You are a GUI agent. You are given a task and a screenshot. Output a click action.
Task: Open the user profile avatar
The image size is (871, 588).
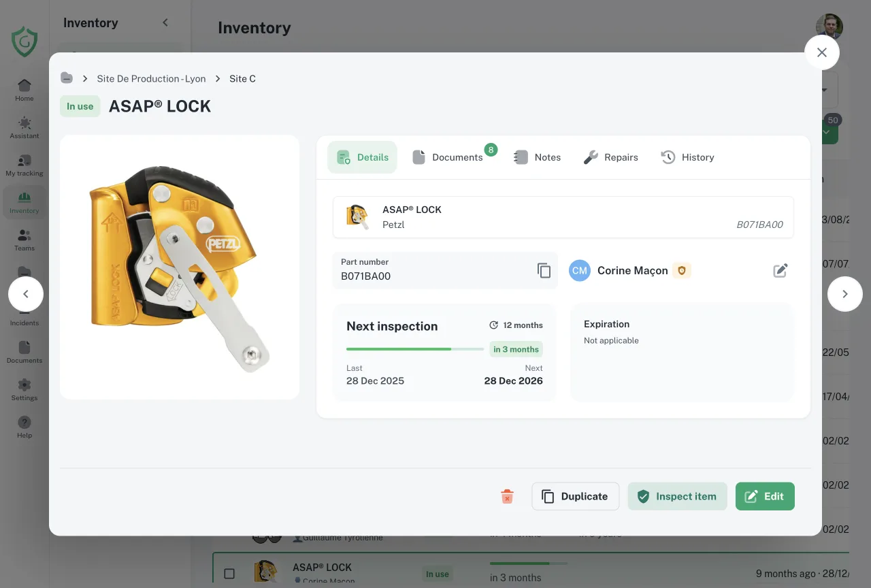[x=829, y=27]
